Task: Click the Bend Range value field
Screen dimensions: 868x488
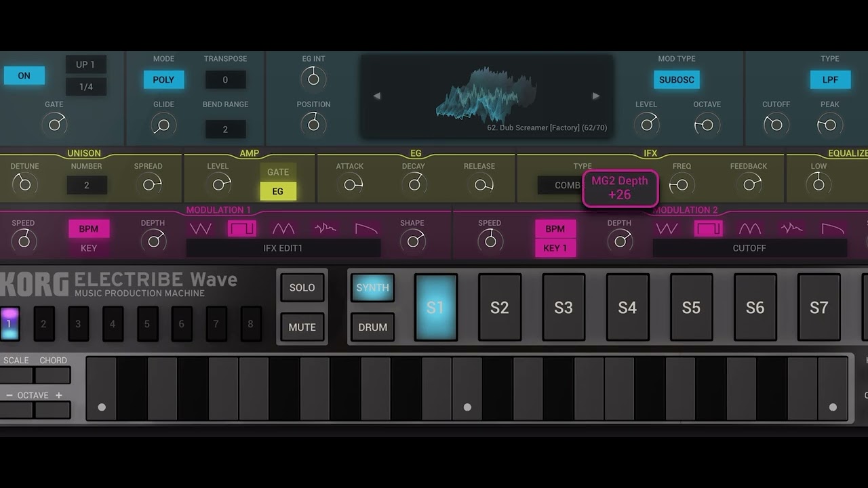Action: pyautogui.click(x=225, y=129)
